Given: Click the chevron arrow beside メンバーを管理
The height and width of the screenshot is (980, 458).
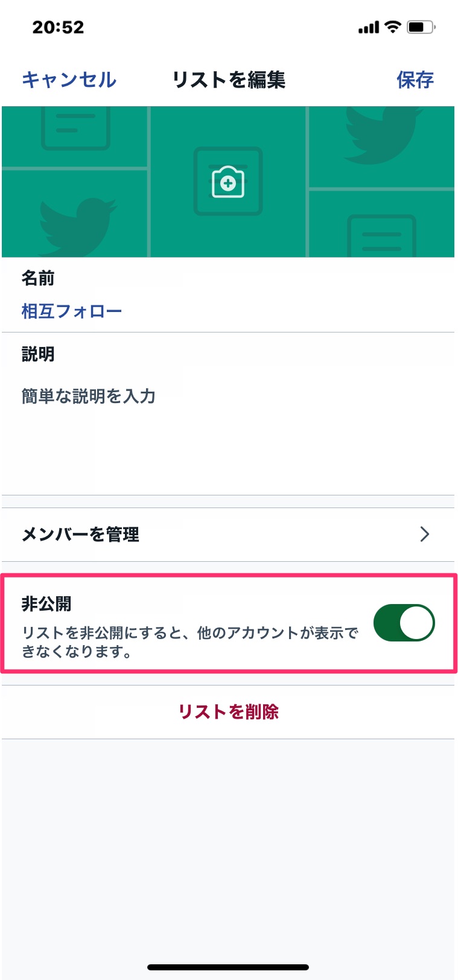Looking at the screenshot, I should (x=425, y=534).
